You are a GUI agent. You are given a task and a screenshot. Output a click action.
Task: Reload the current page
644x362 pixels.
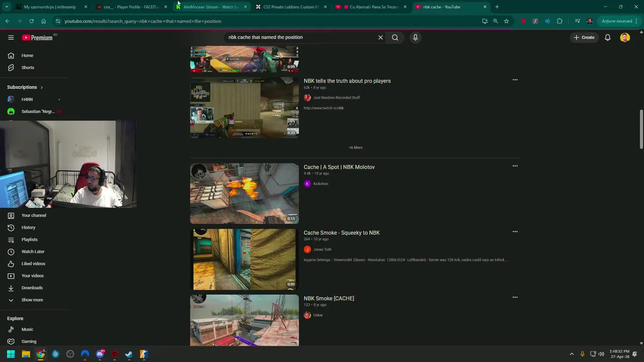click(31, 21)
